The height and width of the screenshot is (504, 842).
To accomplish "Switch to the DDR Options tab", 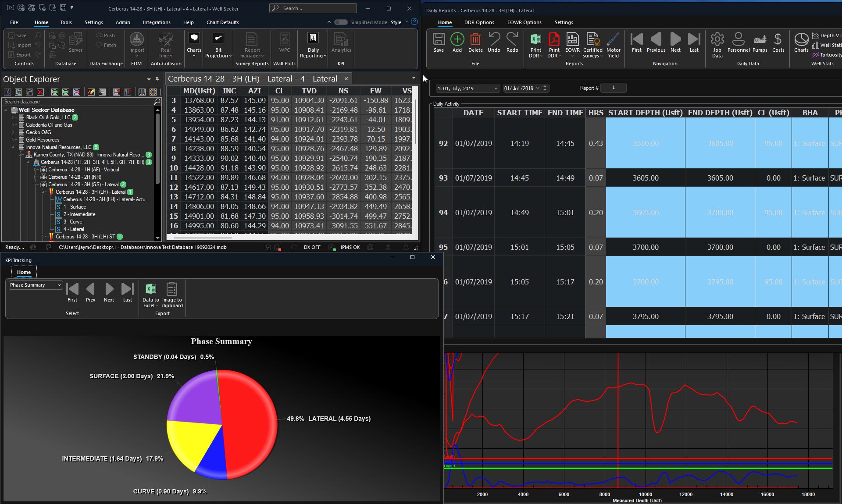I will click(479, 22).
